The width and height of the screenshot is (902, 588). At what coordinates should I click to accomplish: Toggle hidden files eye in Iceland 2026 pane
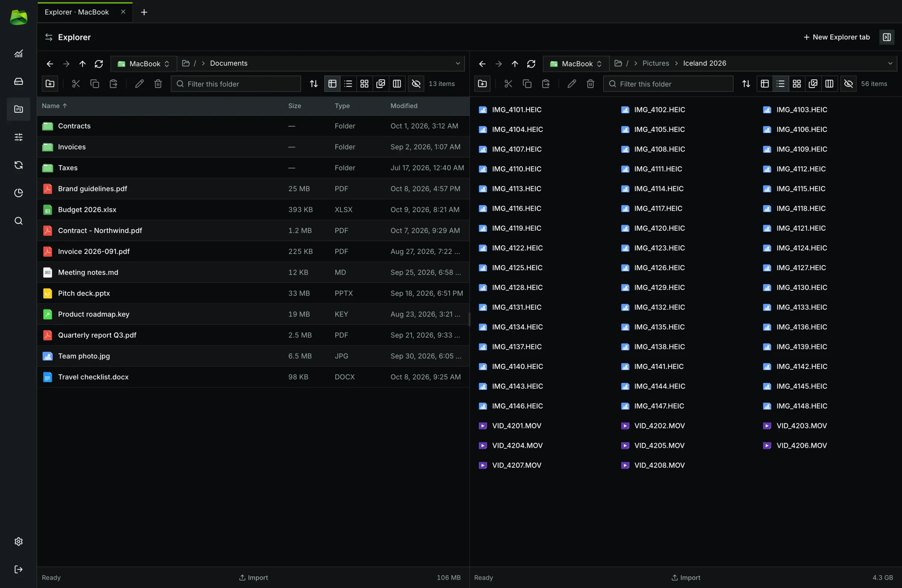tap(848, 84)
